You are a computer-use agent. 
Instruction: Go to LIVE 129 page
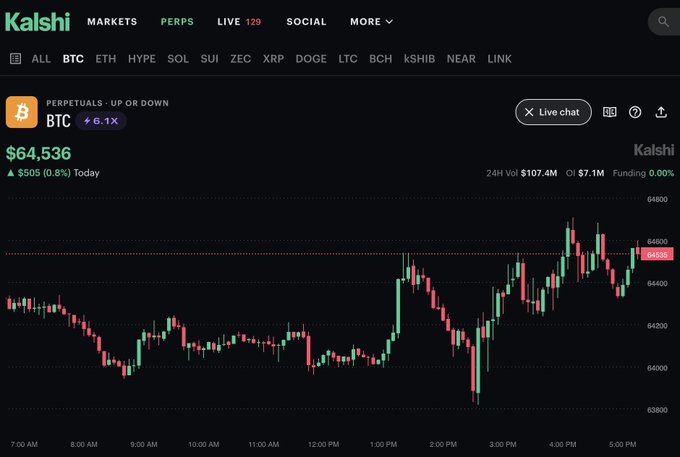pyautogui.click(x=239, y=22)
